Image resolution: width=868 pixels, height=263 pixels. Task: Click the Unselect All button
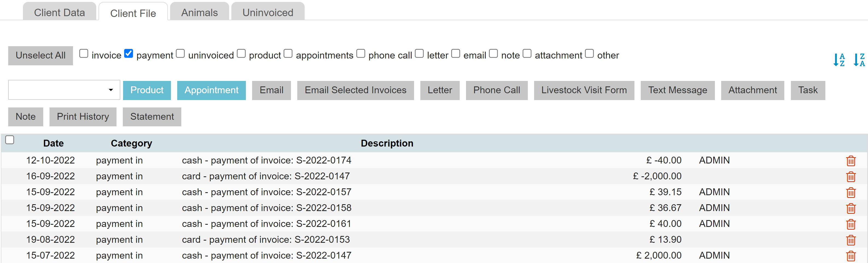pyautogui.click(x=40, y=55)
